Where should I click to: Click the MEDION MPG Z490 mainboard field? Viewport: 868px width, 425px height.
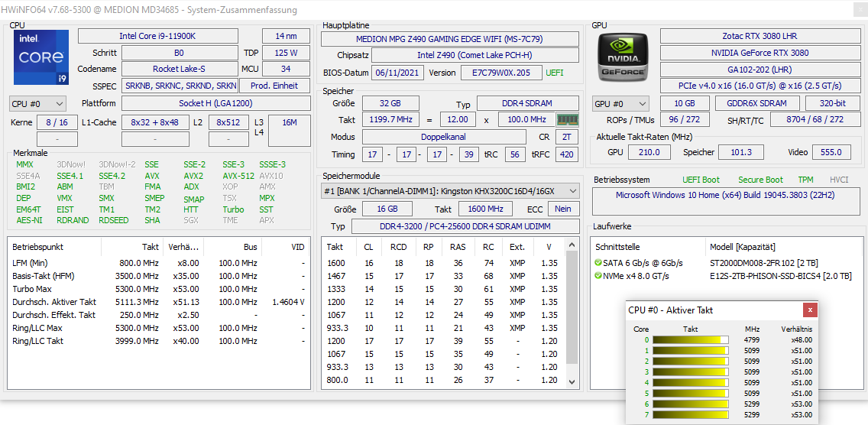pyautogui.click(x=450, y=39)
